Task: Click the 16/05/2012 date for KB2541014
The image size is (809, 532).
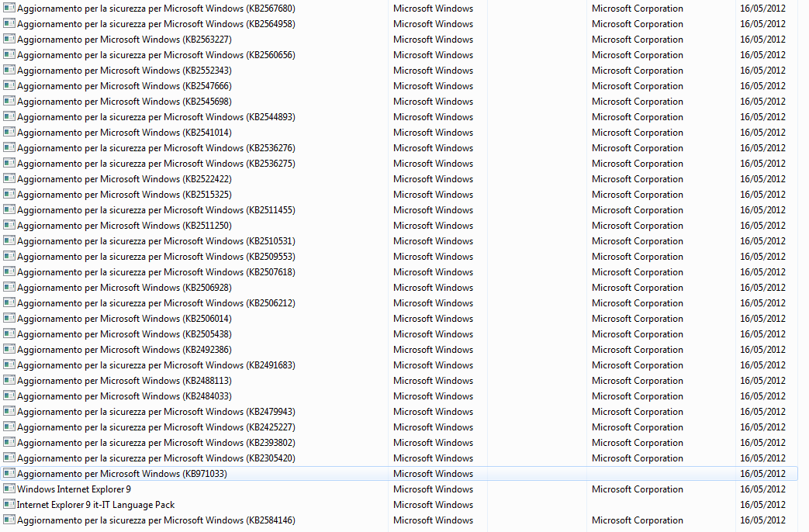Action: 762,132
